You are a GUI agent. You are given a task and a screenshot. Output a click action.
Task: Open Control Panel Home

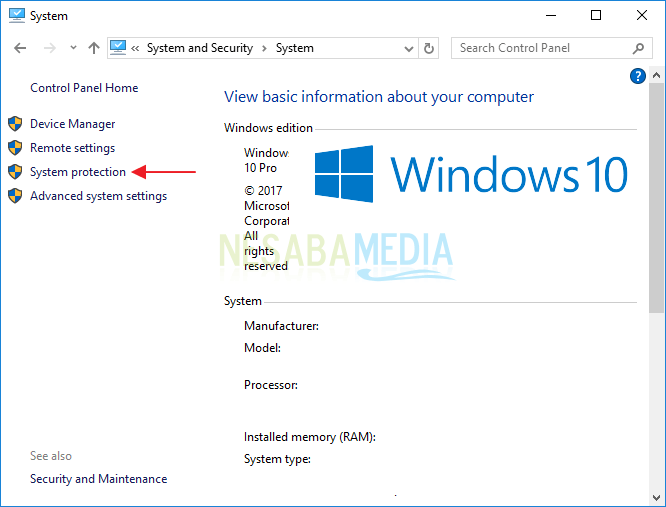[84, 88]
